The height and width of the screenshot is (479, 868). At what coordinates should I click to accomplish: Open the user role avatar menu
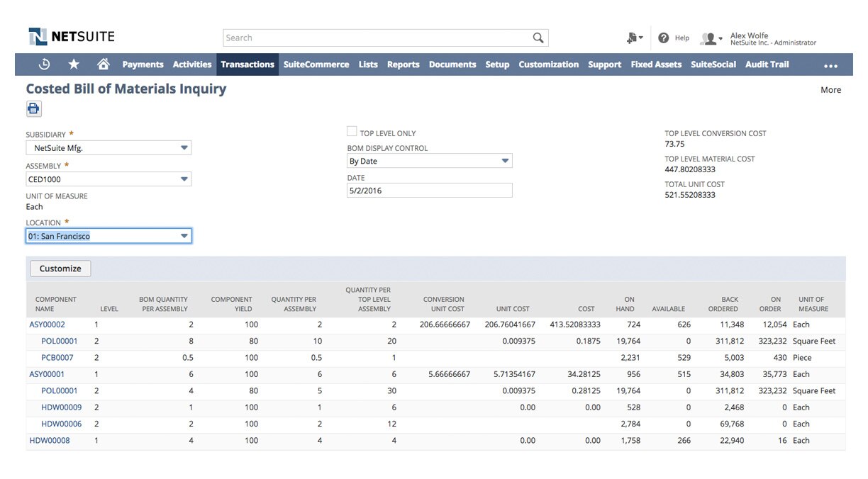pyautogui.click(x=711, y=38)
